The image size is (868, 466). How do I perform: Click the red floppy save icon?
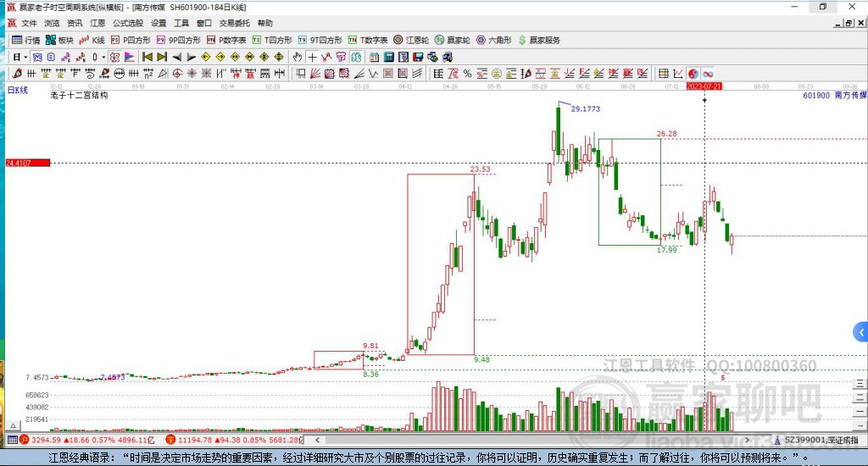pyautogui.click(x=418, y=57)
